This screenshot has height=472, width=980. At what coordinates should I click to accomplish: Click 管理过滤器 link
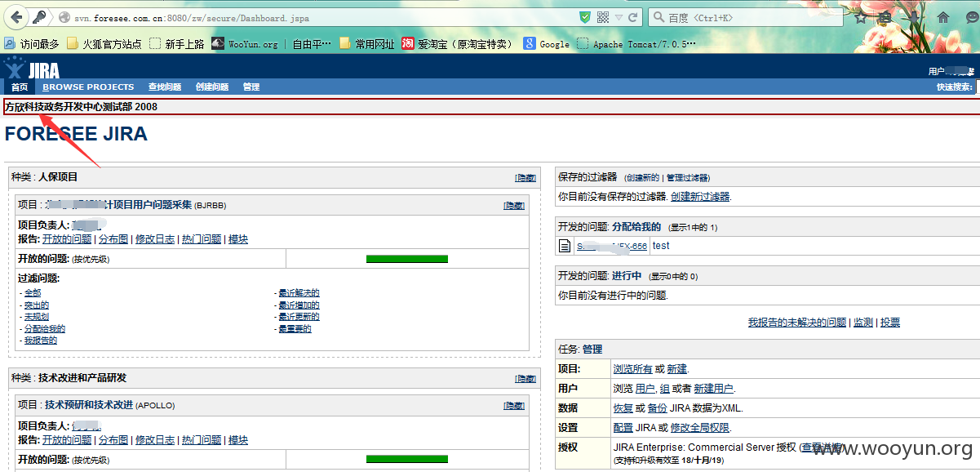coord(687,177)
